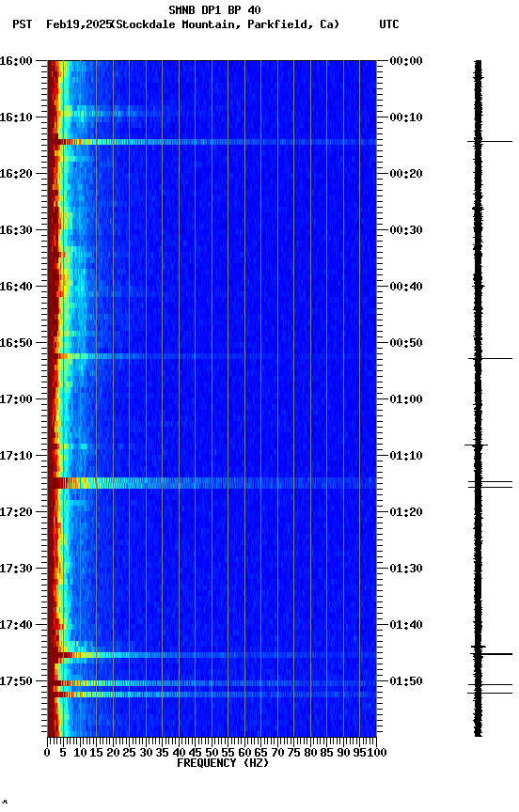Click the 16:40 PST time label
Viewport: 519px width, 812px height.
pyautogui.click(x=16, y=287)
